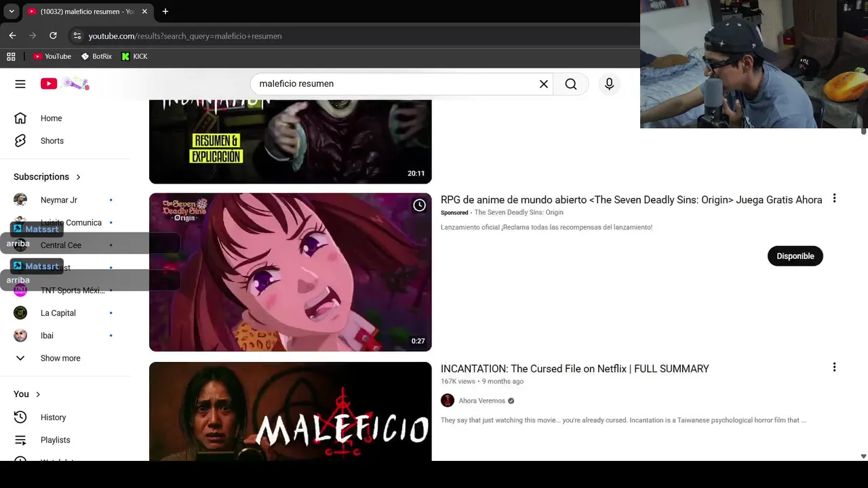Screen dimensions: 868x488
Task: Reload the page
Action: 53,36
